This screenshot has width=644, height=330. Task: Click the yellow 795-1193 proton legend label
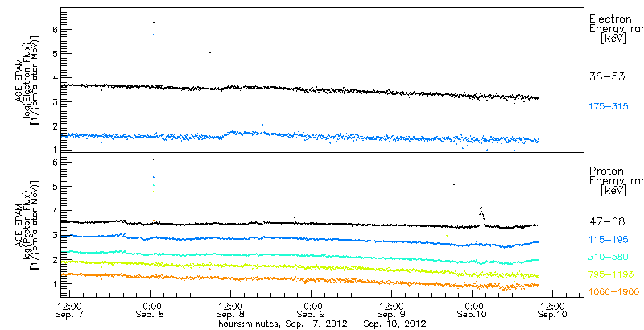tap(611, 274)
